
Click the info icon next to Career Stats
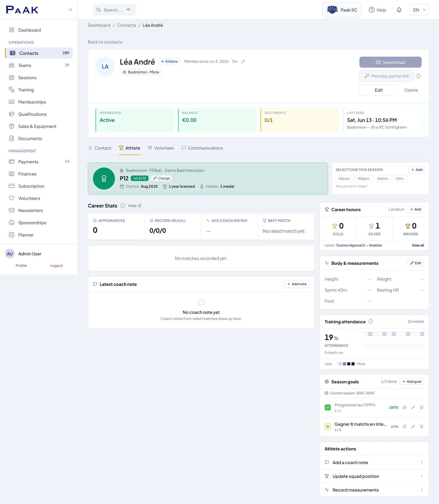[123, 206]
